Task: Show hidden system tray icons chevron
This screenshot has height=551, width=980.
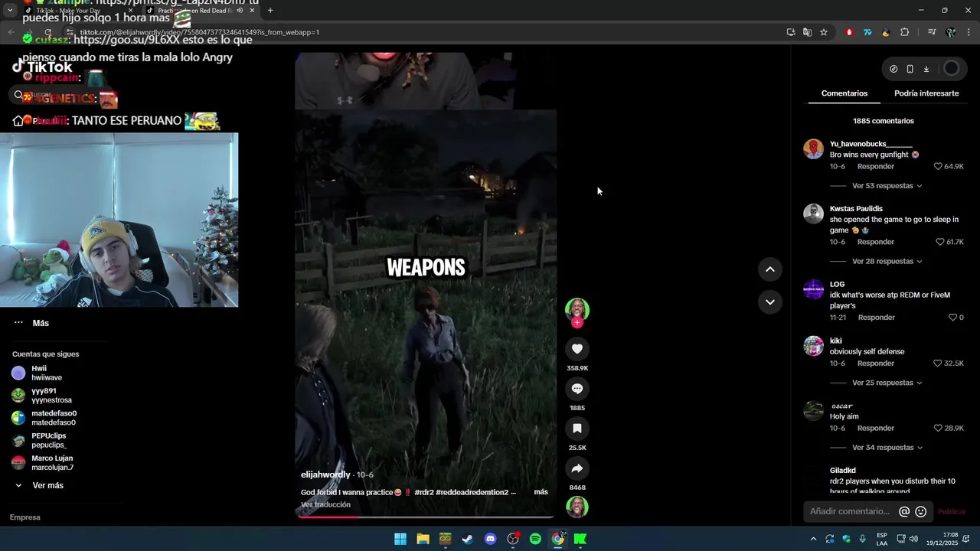Action: (813, 539)
